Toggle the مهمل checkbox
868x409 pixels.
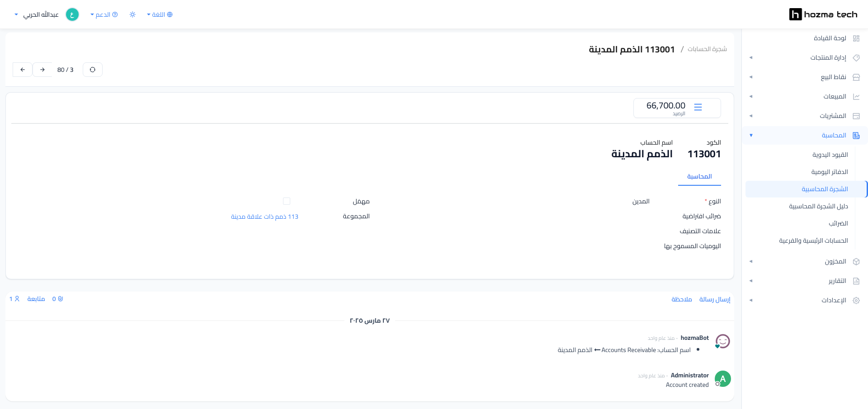pyautogui.click(x=287, y=201)
